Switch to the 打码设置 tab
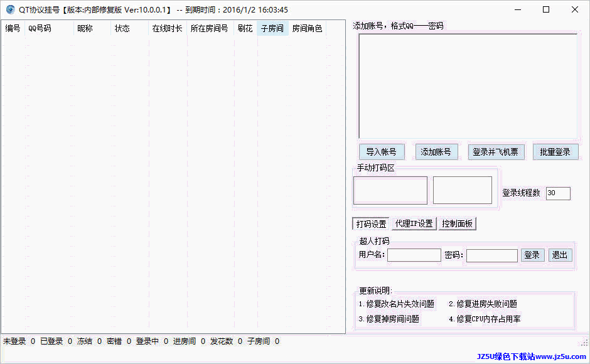590x364 pixels. [x=371, y=223]
